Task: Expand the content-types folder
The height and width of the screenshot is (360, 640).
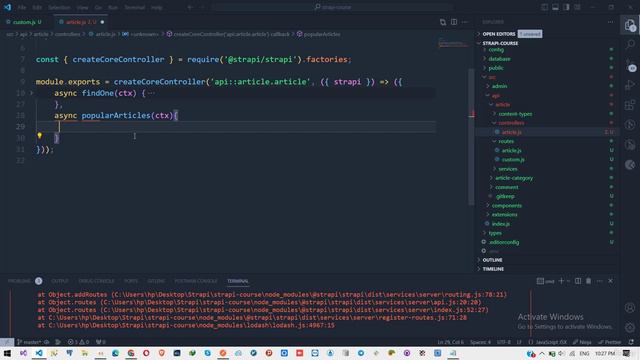Action: point(515,114)
